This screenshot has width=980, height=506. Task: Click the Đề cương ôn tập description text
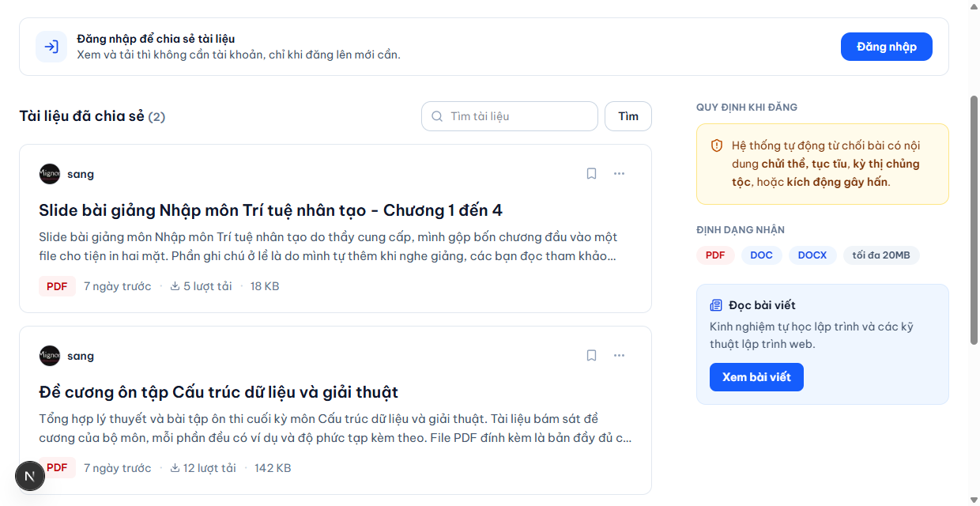click(x=335, y=429)
